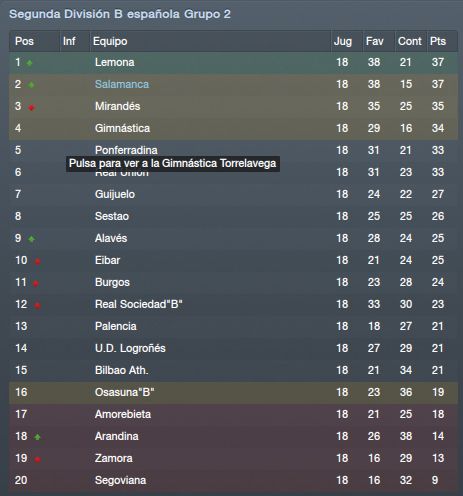Open the Guijuelo team entry
463x496 pixels.
(115, 194)
